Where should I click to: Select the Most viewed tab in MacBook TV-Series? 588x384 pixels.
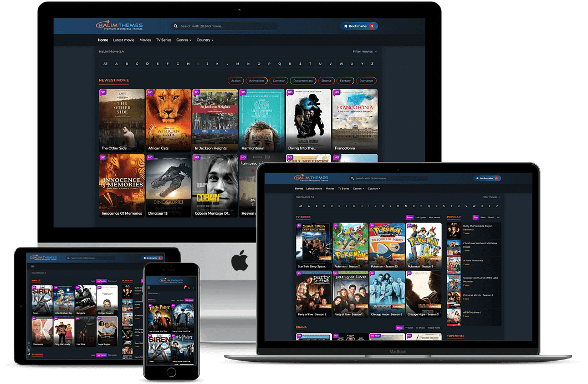coord(434,218)
